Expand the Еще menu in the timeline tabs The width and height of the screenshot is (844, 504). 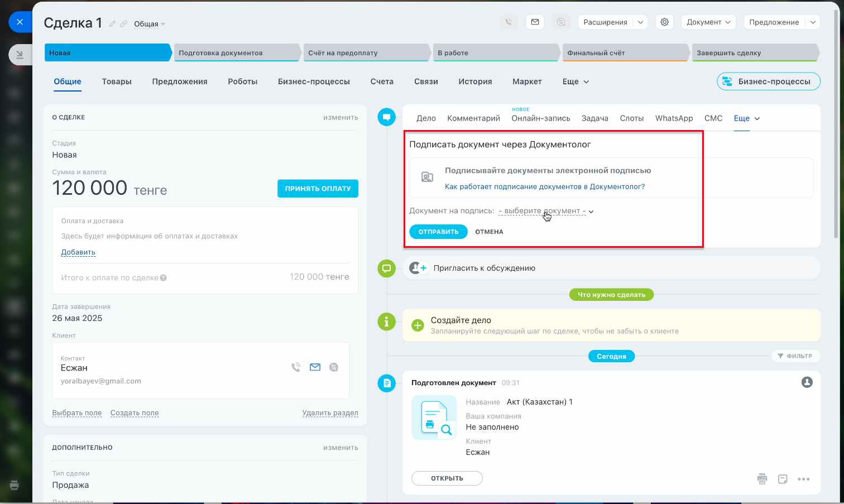coord(746,118)
